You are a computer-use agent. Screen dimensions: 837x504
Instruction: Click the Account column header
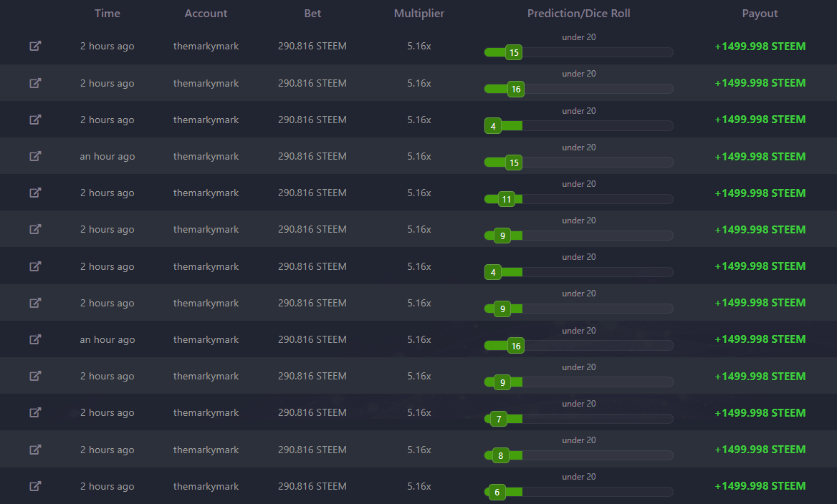click(206, 14)
